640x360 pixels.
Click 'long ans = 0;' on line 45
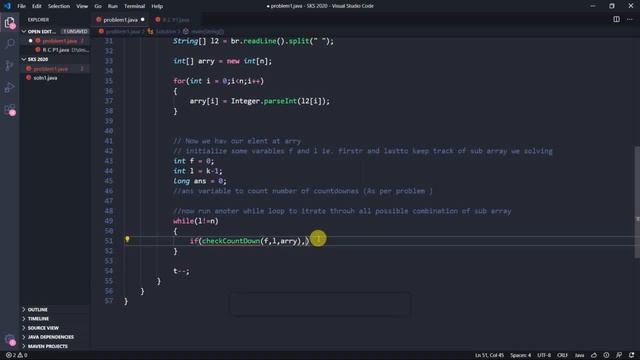[200, 181]
